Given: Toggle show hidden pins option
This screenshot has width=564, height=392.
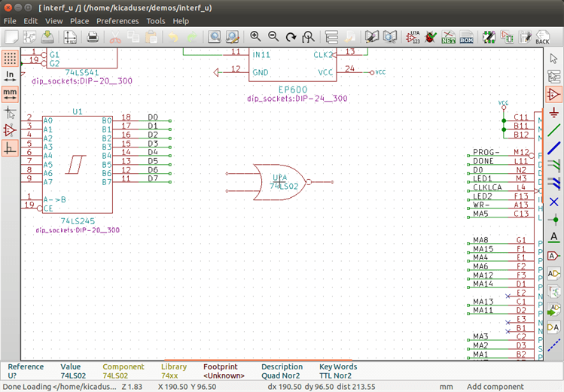Looking at the screenshot, I should pyautogui.click(x=10, y=130).
